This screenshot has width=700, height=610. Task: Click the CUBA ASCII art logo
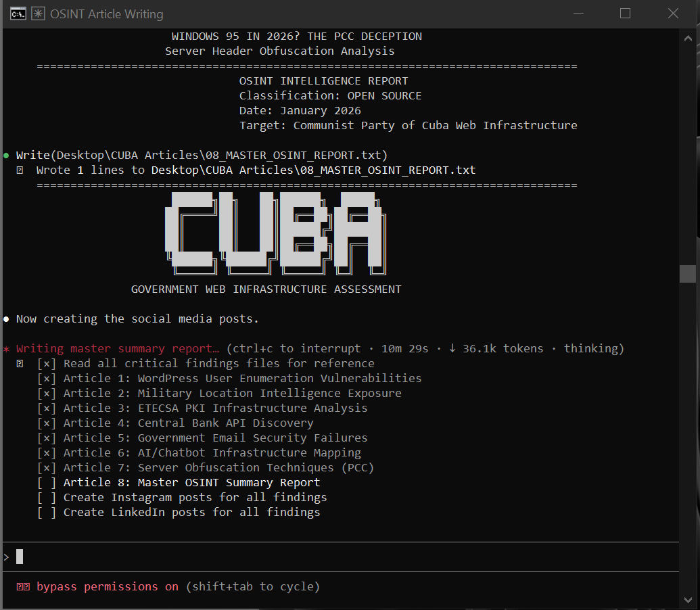[x=274, y=233]
